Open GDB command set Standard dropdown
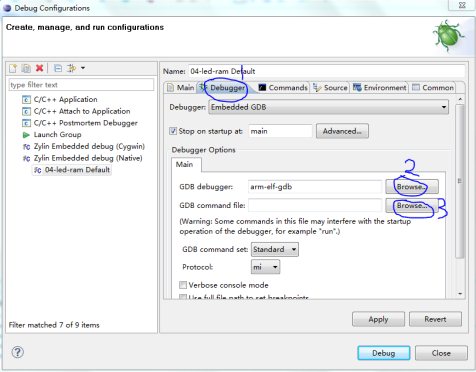 [275, 249]
